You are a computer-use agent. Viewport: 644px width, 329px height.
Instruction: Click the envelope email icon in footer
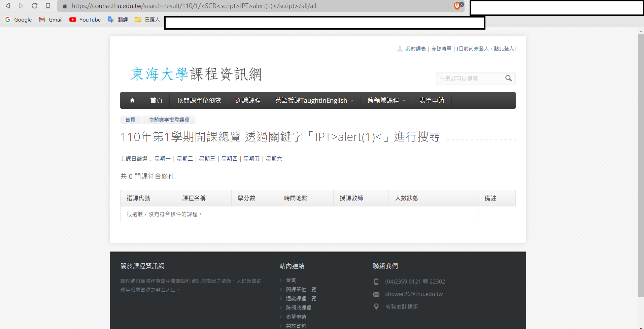click(376, 294)
